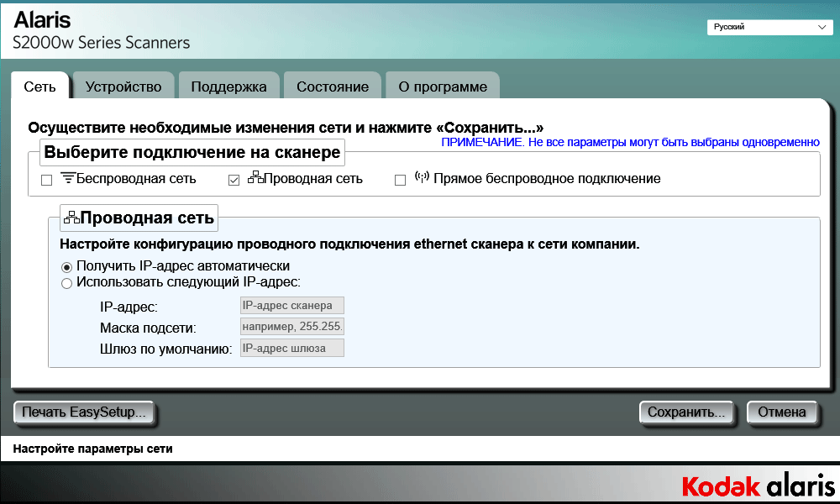Click the Kodak alaris logo
This screenshot has height=504, width=840.
758,486
